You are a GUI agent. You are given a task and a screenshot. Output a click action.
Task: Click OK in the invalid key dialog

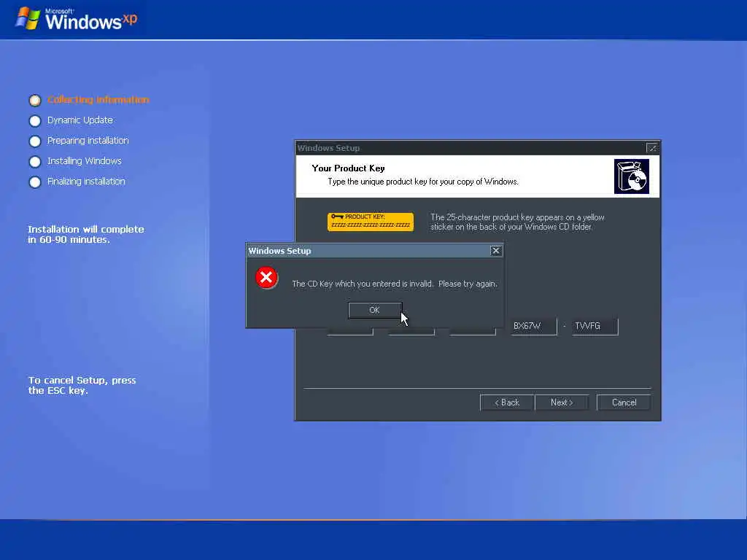pyautogui.click(x=375, y=310)
